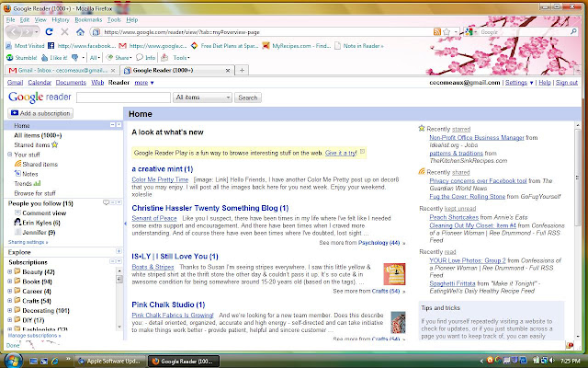The image size is (588, 368).
Task: Open the History menu
Action: [61, 20]
